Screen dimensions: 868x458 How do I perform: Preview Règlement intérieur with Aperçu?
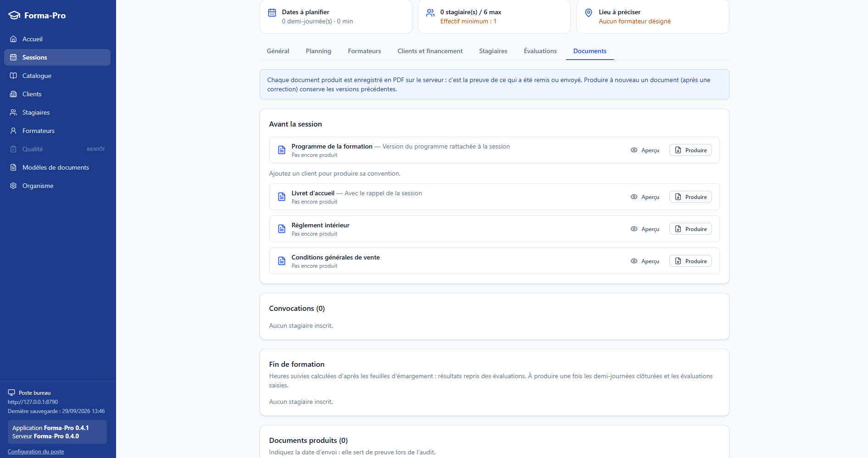coord(645,229)
